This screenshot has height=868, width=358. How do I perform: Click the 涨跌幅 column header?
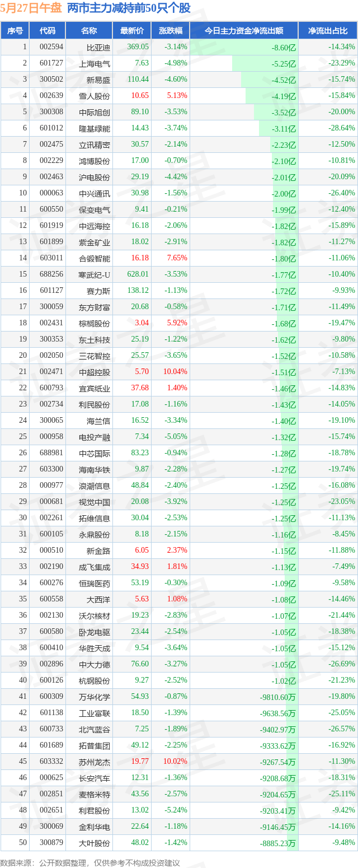[171, 31]
